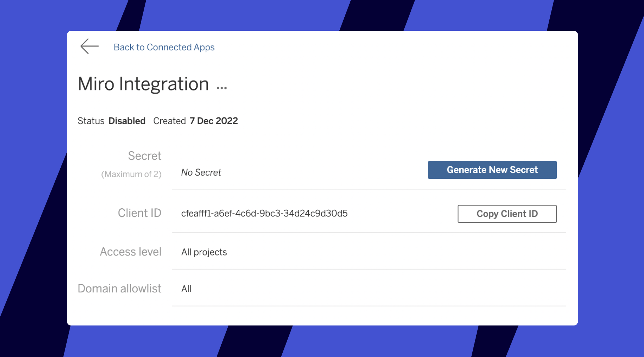Click the Secret field label
Viewport: 644px width, 357px height.
pyautogui.click(x=145, y=156)
